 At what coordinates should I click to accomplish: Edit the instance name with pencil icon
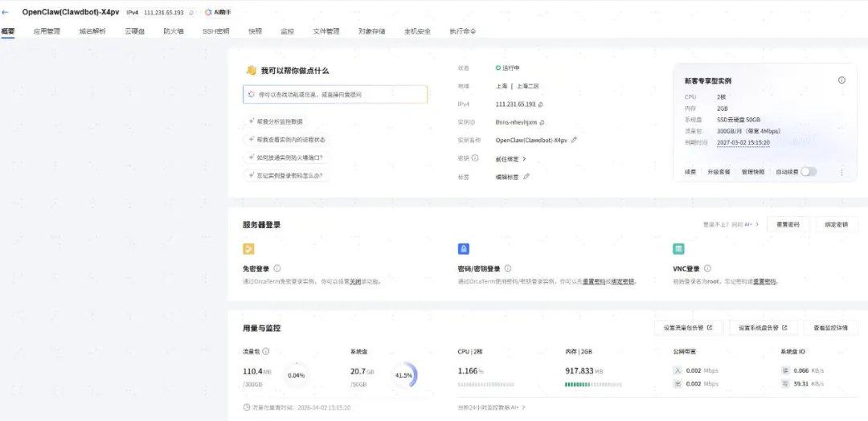click(x=574, y=141)
